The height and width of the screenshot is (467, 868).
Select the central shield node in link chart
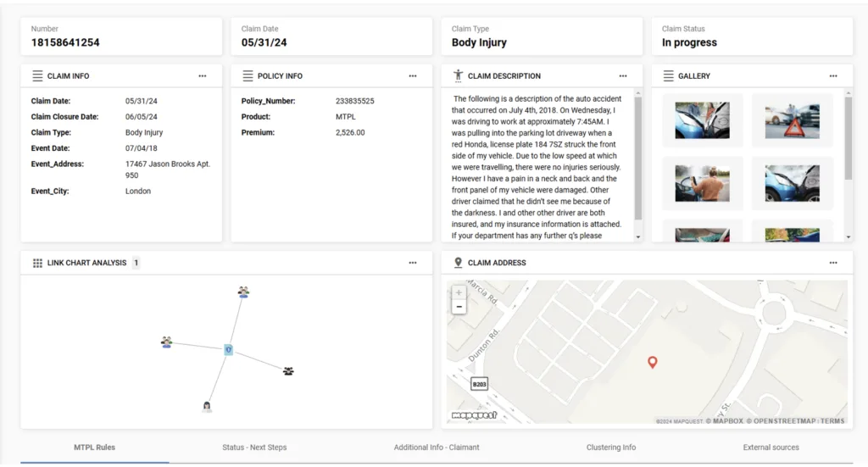coord(228,350)
